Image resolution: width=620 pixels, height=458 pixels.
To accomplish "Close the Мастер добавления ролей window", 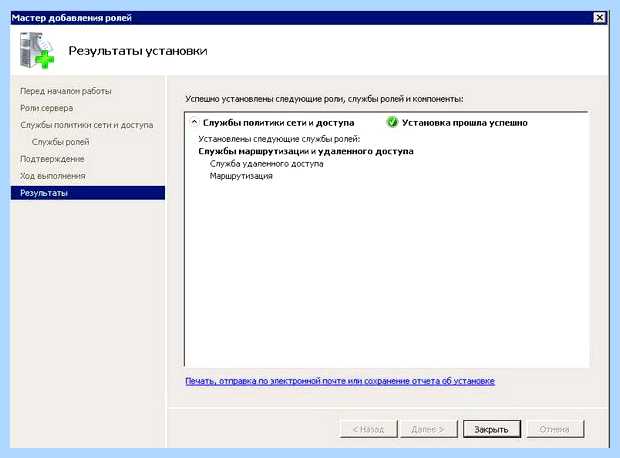I will pyautogui.click(x=599, y=17).
